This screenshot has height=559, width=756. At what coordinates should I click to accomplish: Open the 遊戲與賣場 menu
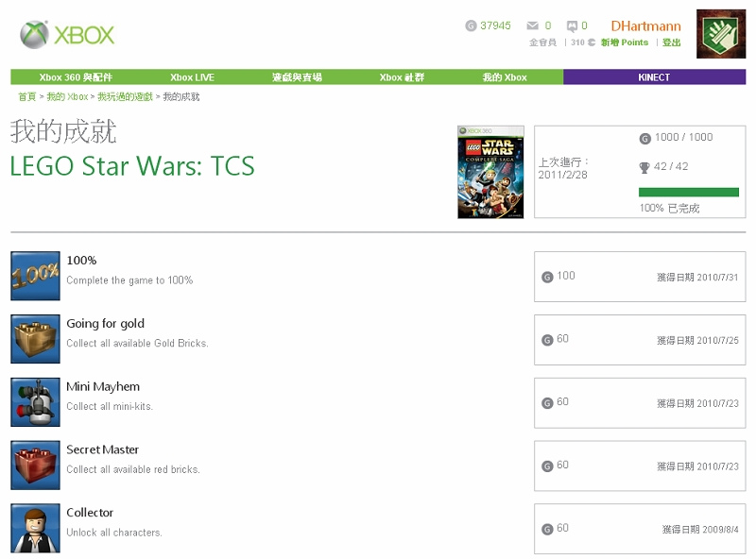coord(297,77)
